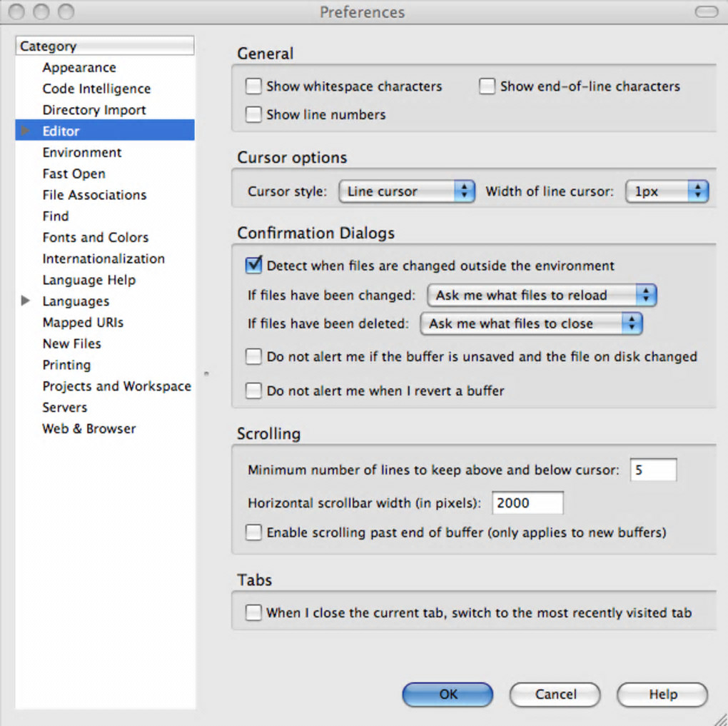Open the Cursor style dropdown
The image size is (728, 726).
click(407, 192)
